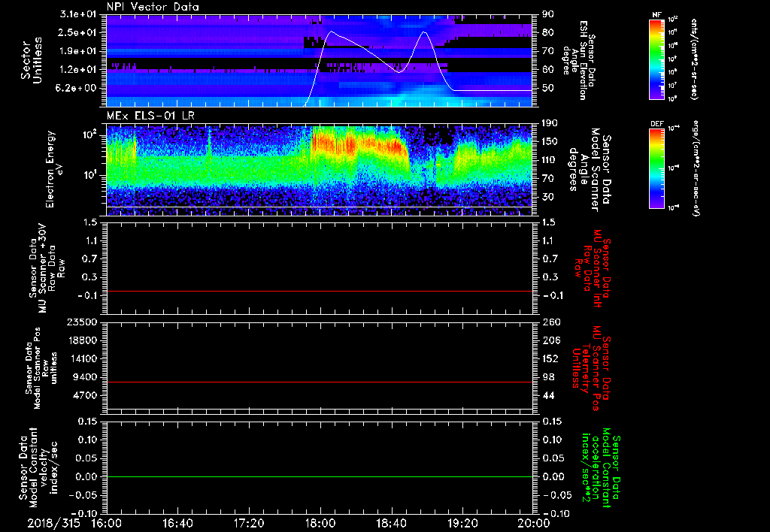Click the DEF label above the color bar
770x532 pixels.
[x=656, y=124]
